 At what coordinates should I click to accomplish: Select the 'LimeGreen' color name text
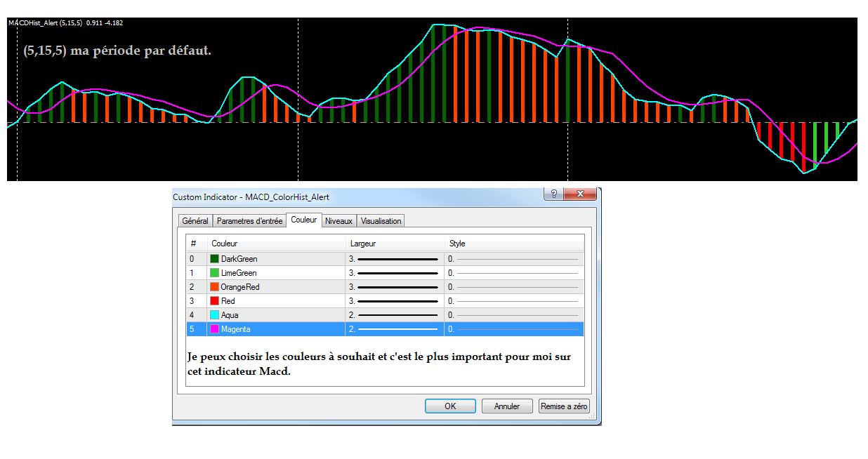[x=239, y=273]
